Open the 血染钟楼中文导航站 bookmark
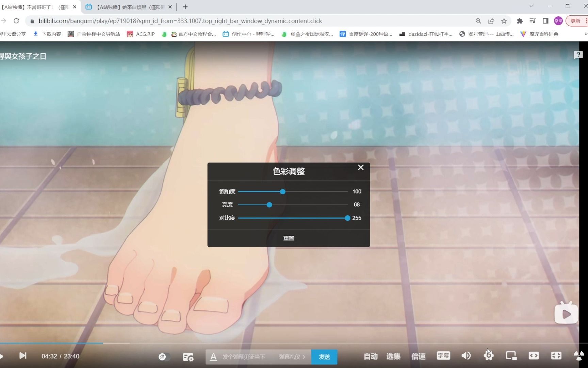Screen dimensions: 588x368 tap(94, 34)
